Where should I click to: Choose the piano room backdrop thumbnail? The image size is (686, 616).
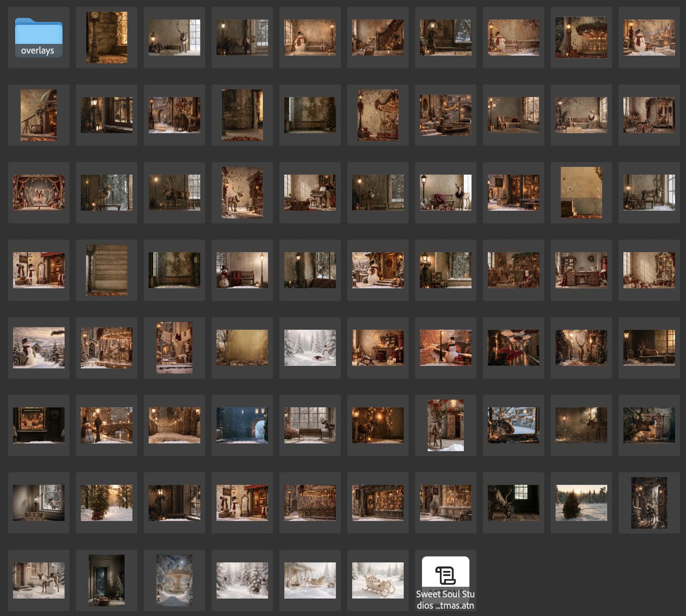coord(310,192)
